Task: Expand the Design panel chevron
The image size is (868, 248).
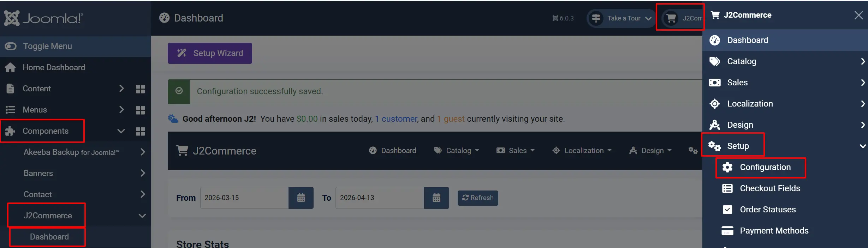Action: click(x=862, y=125)
